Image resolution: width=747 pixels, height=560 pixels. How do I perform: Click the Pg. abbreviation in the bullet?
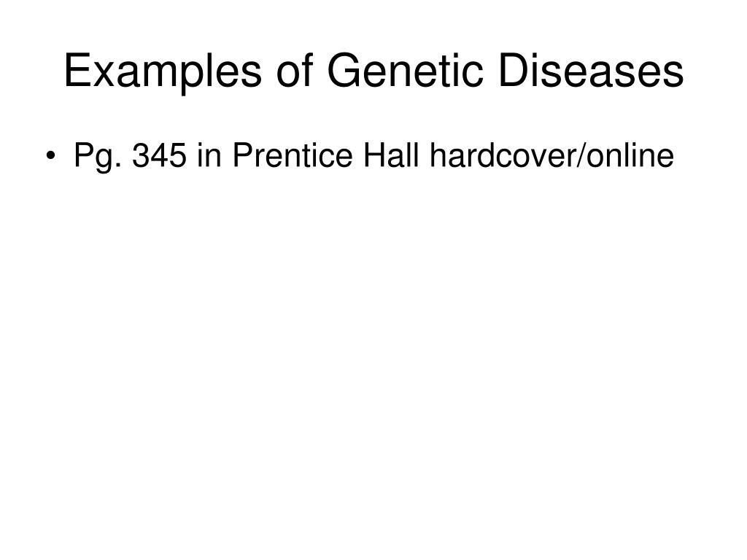[x=97, y=156]
